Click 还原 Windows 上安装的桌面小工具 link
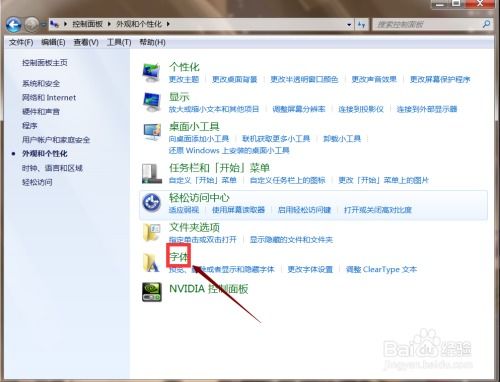This screenshot has height=382, width=500. 229,150
